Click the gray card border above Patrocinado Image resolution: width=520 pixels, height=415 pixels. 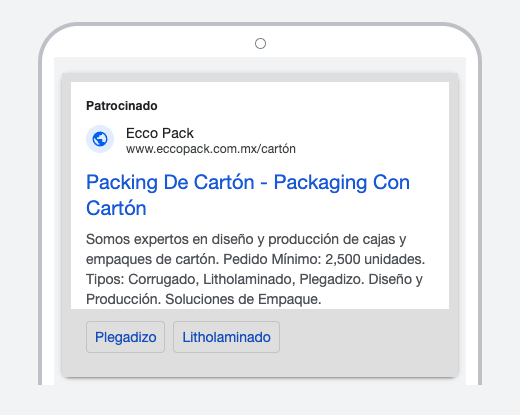(260, 77)
